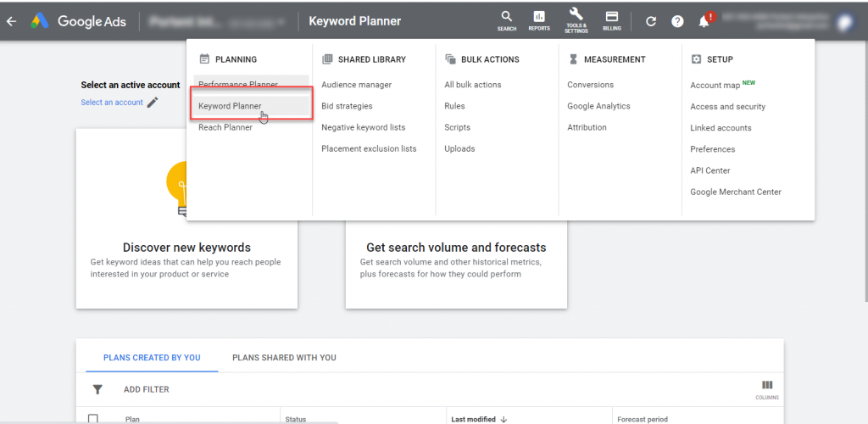Viewport: 868px width, 424px height.
Task: Click the Measurement hourglass icon
Action: click(573, 59)
